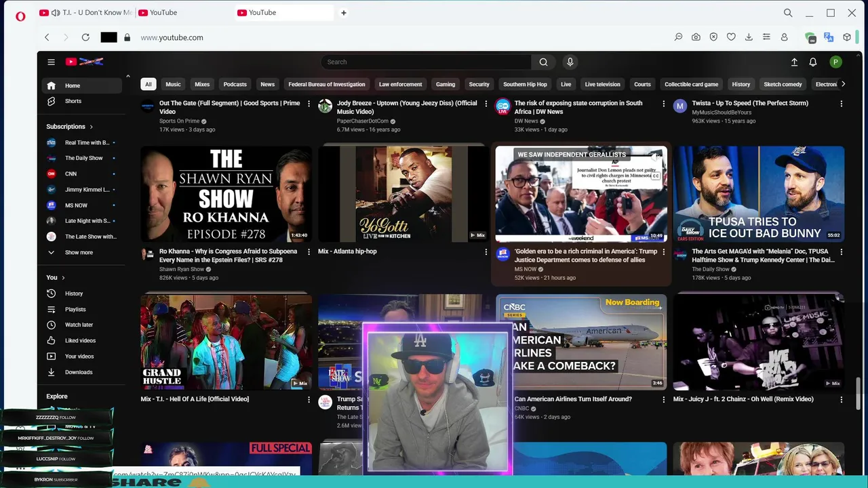The height and width of the screenshot is (488, 868).
Task: Open History in the sidebar
Action: [81, 293]
